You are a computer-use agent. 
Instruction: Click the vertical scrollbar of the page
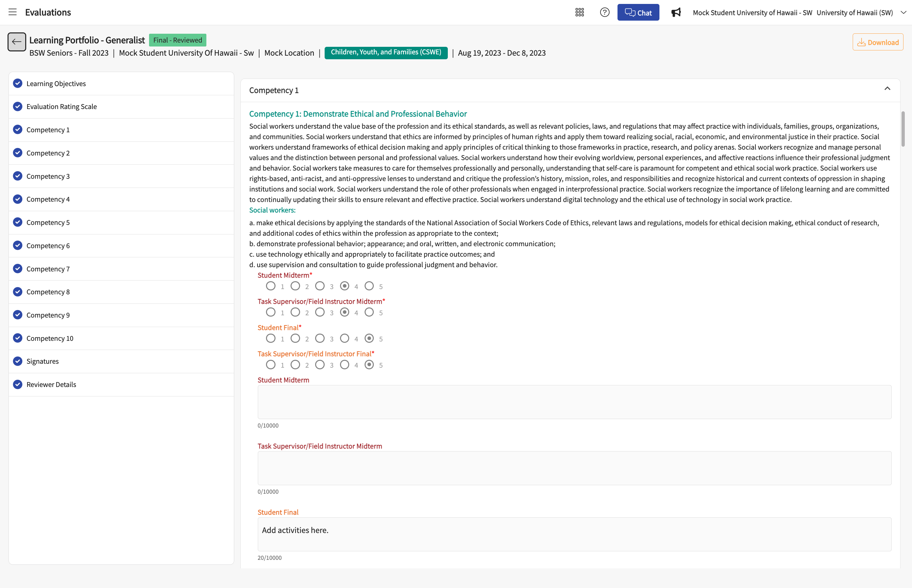pyautogui.click(x=903, y=129)
